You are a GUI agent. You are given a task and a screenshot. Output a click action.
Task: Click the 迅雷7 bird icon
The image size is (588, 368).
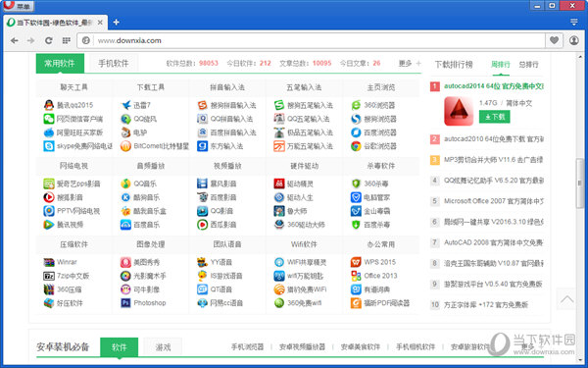[125, 105]
